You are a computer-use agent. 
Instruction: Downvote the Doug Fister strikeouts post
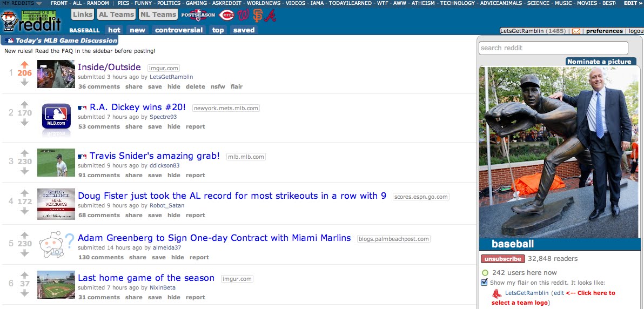[x=25, y=210]
